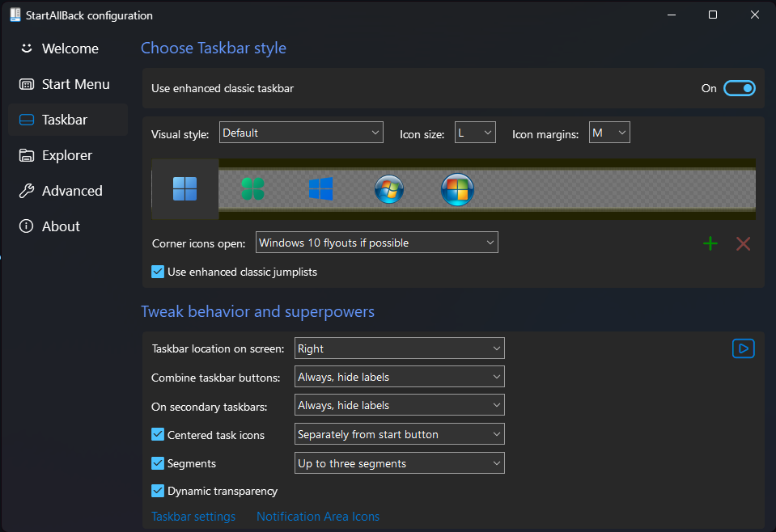The image size is (776, 532).
Task: Select the Windows 11 start button style
Action: 185,189
